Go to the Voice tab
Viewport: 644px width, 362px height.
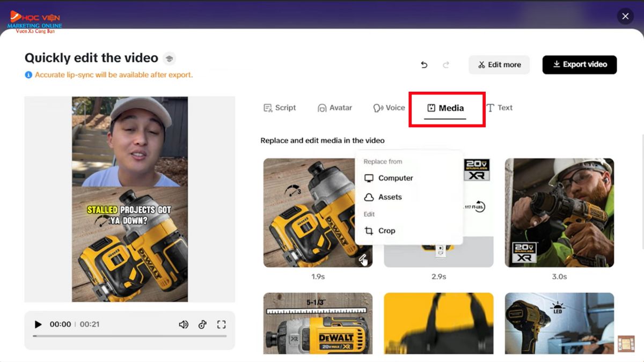point(389,108)
